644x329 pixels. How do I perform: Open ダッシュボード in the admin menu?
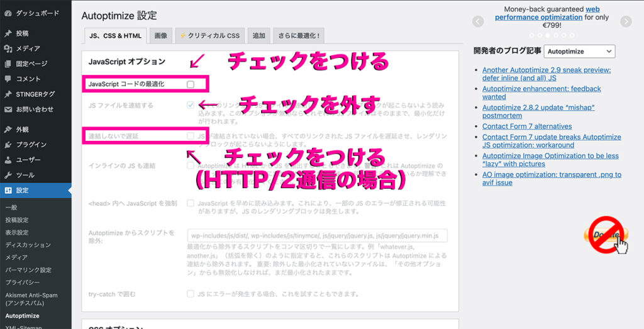36,13
